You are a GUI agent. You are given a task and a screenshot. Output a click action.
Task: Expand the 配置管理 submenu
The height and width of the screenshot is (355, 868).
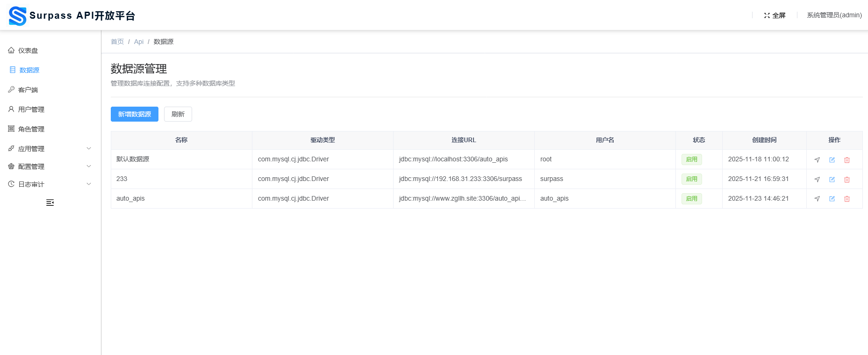pyautogui.click(x=50, y=167)
